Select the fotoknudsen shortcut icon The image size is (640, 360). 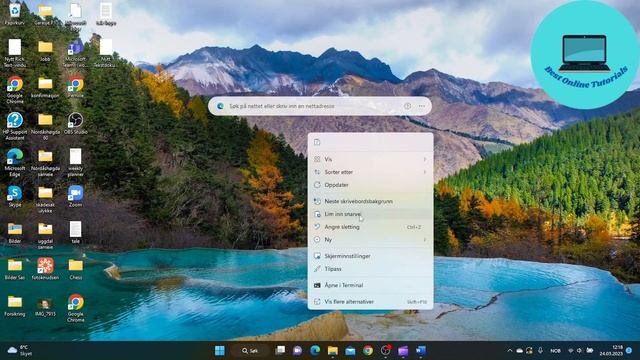pos(45,269)
